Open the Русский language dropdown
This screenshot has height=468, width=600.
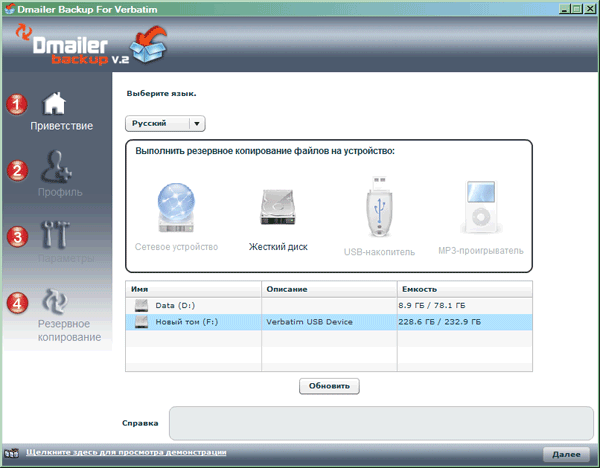[165, 124]
